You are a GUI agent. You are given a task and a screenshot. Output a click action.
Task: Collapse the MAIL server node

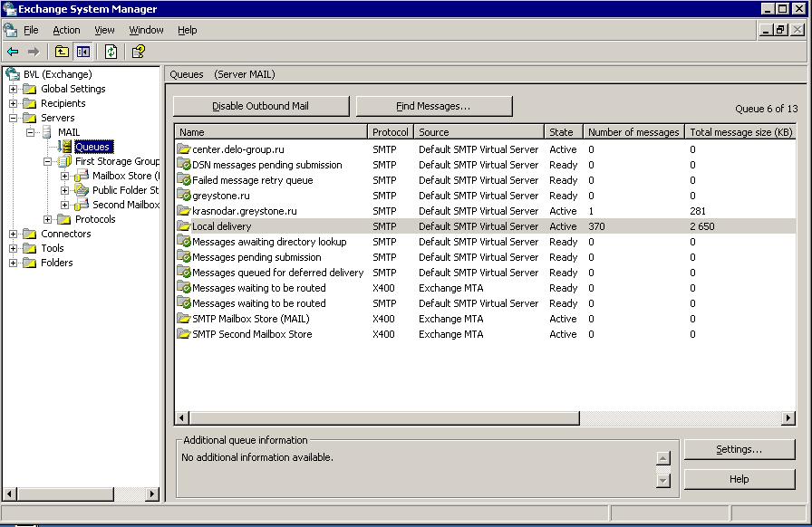31,132
